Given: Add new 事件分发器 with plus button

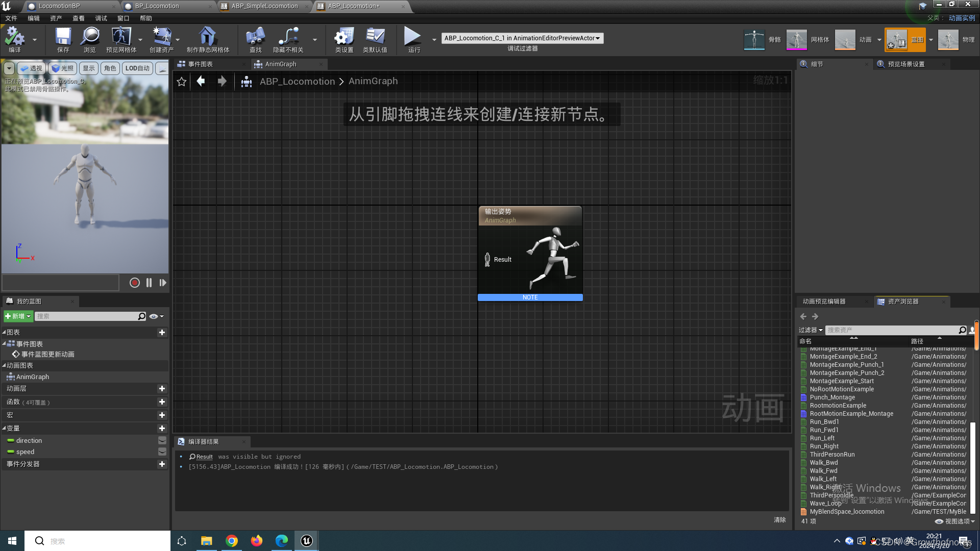Looking at the screenshot, I should 162,464.
